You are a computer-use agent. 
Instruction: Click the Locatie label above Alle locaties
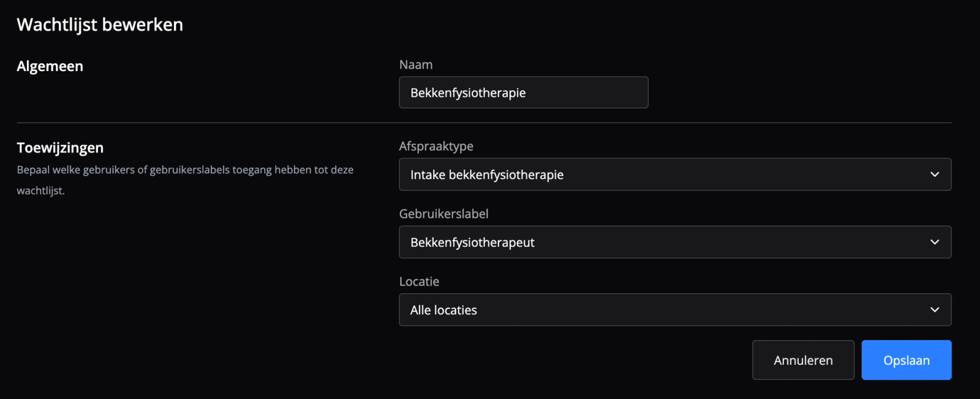(x=419, y=281)
